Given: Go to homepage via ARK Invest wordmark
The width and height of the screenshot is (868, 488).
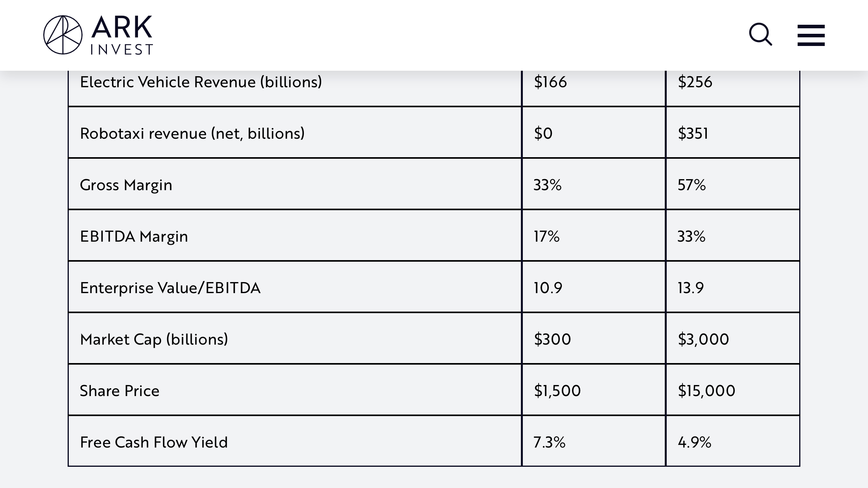Looking at the screenshot, I should pyautogui.click(x=121, y=35).
